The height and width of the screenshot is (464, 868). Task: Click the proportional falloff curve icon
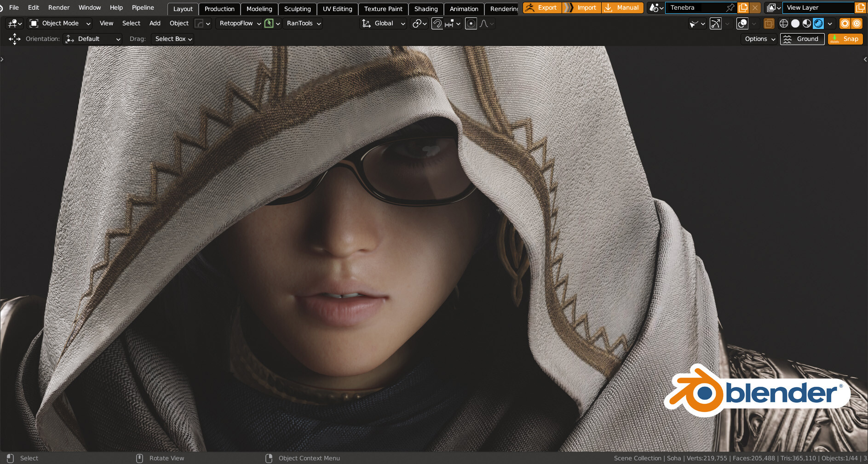pyautogui.click(x=483, y=23)
